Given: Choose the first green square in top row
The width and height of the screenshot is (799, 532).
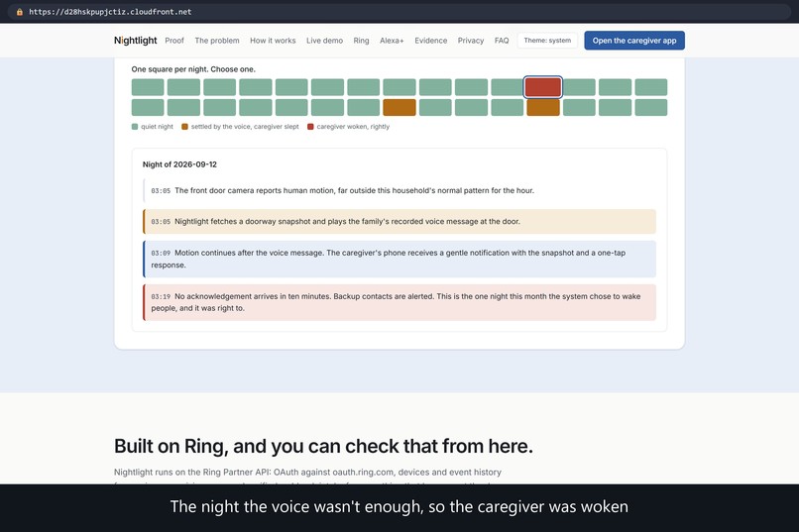Looking at the screenshot, I should pos(148,87).
